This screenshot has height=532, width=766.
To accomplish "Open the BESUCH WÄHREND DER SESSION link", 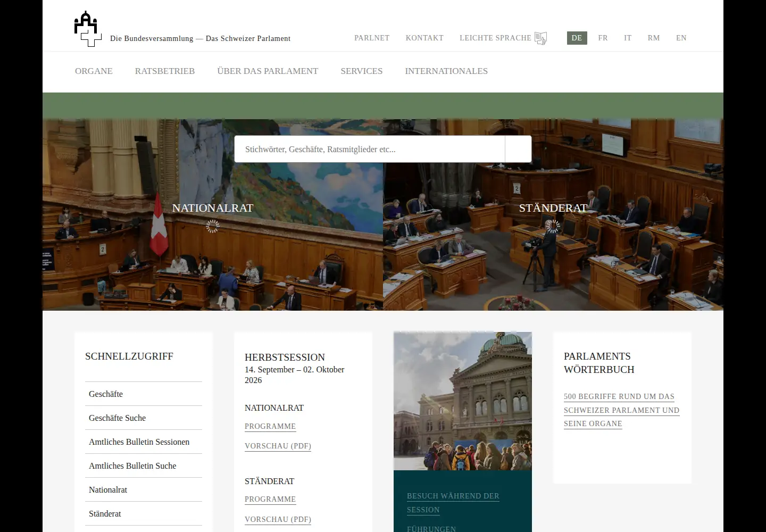I will tap(453, 503).
